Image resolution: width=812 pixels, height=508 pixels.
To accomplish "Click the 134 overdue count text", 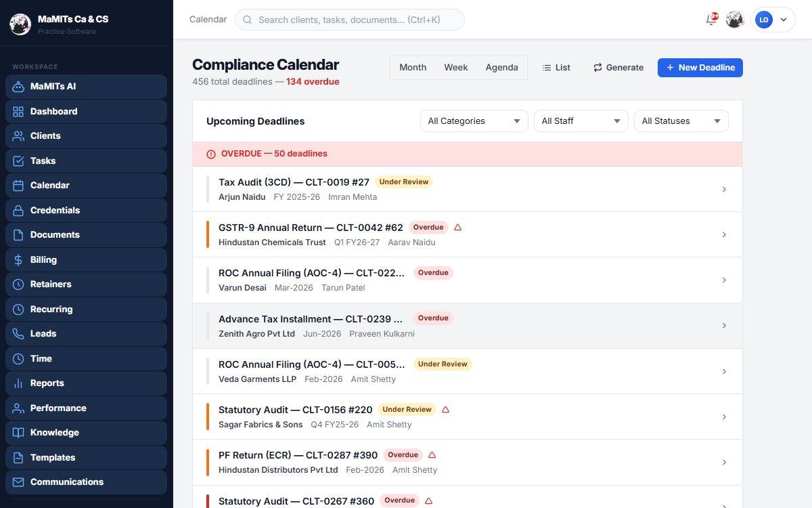I will 313,81.
